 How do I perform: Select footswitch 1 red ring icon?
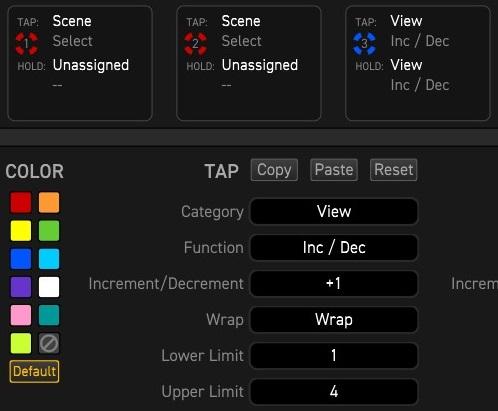[x=27, y=43]
